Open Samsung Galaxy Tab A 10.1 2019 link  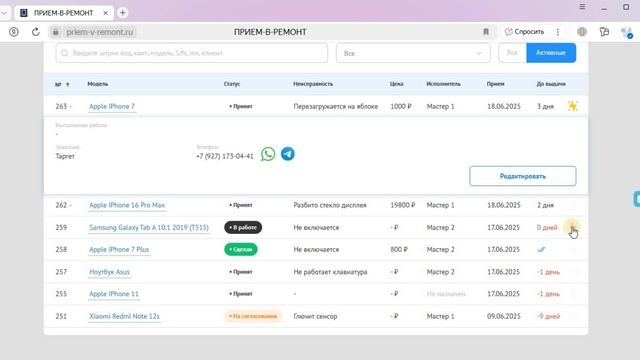pos(149,227)
